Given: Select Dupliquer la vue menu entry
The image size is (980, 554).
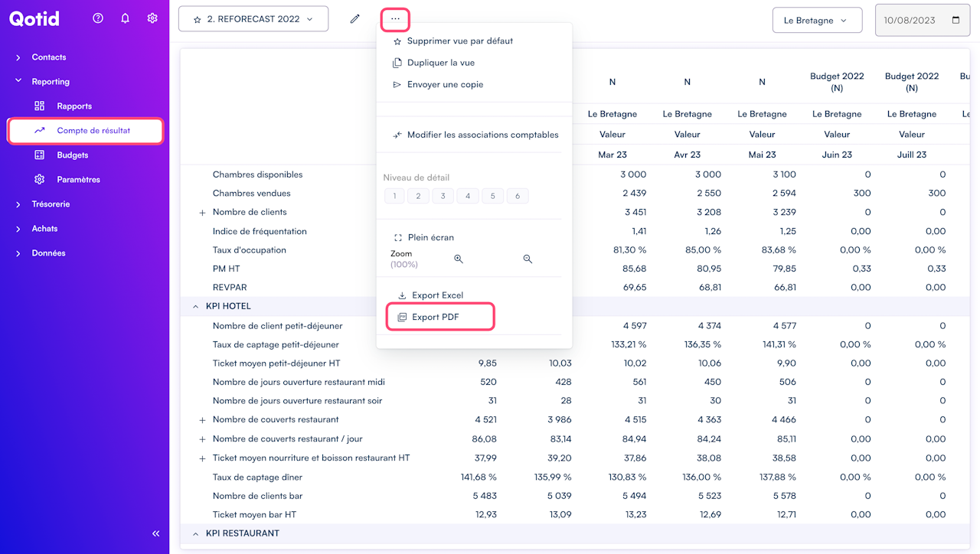Looking at the screenshot, I should point(440,63).
